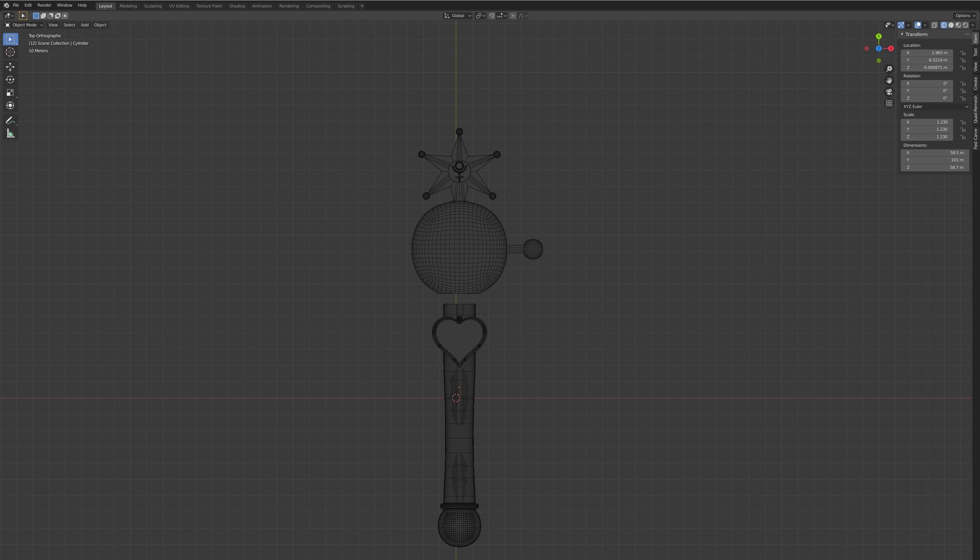Select the Transform tool
The image size is (980, 560).
coord(10,105)
